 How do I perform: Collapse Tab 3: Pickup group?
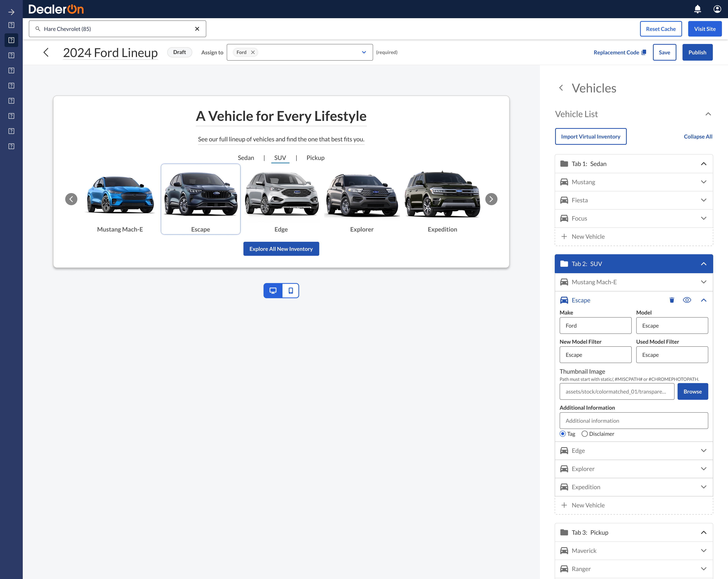pyautogui.click(x=703, y=533)
